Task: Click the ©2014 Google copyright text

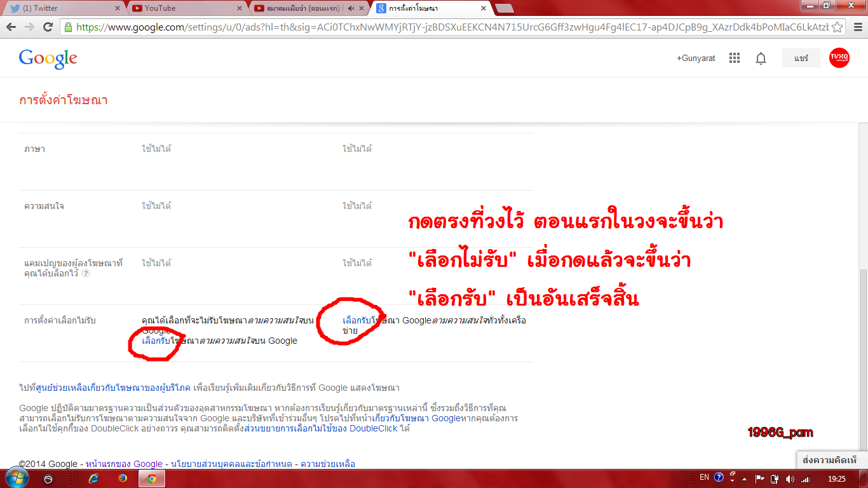Action: coord(48,464)
